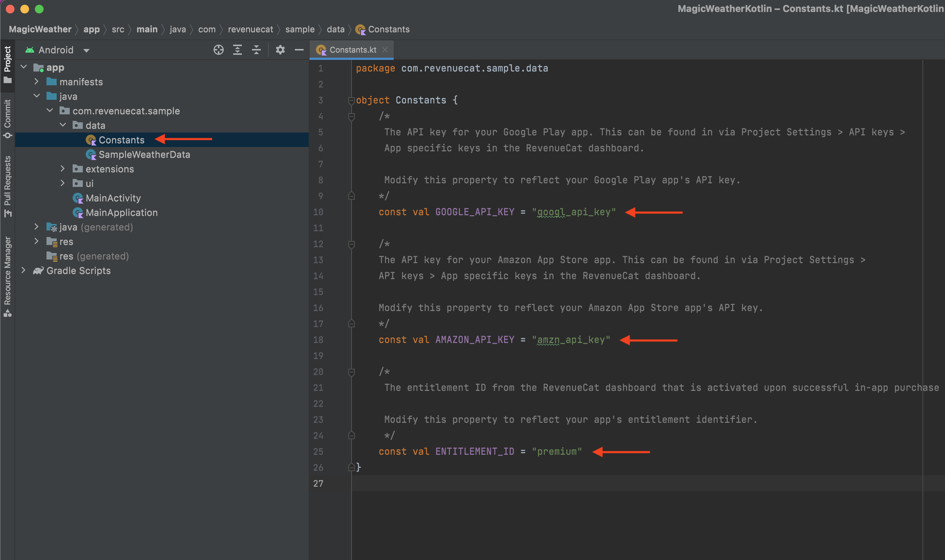Expand Gradle Scripts node
The height and width of the screenshot is (560, 945).
23,270
